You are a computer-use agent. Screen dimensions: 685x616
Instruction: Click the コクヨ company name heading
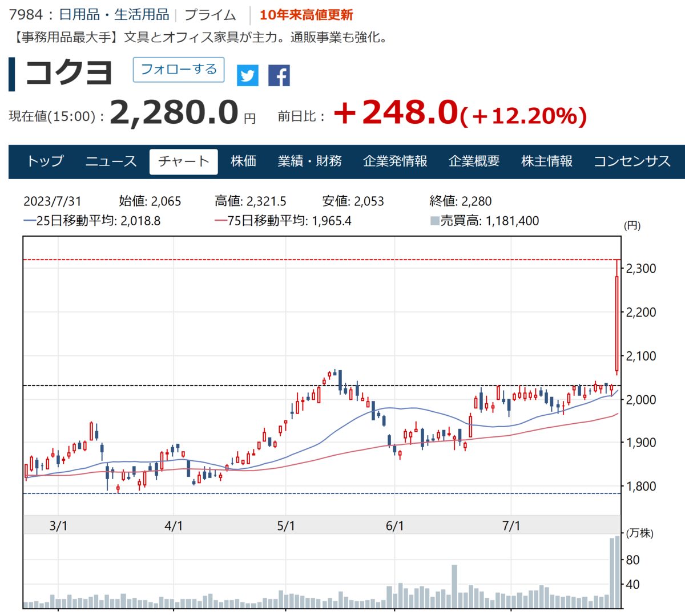tap(69, 73)
